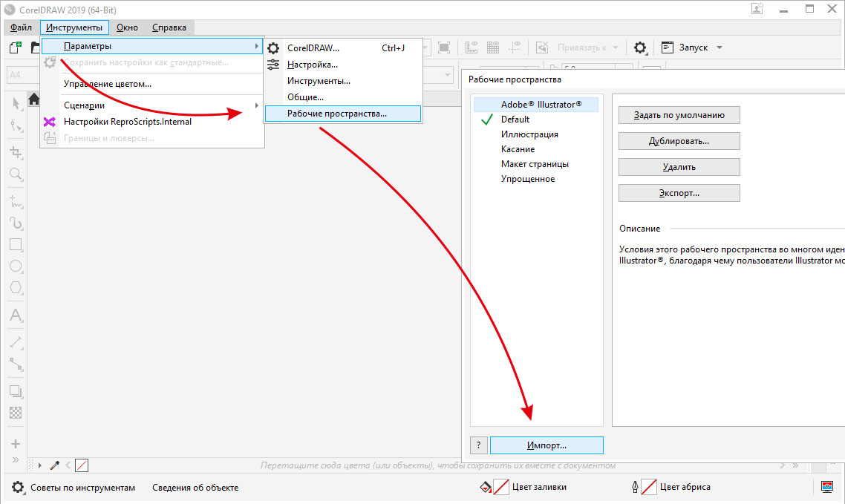Create new document with toolbar icon
This screenshot has height=504, width=845.
pyautogui.click(x=16, y=48)
